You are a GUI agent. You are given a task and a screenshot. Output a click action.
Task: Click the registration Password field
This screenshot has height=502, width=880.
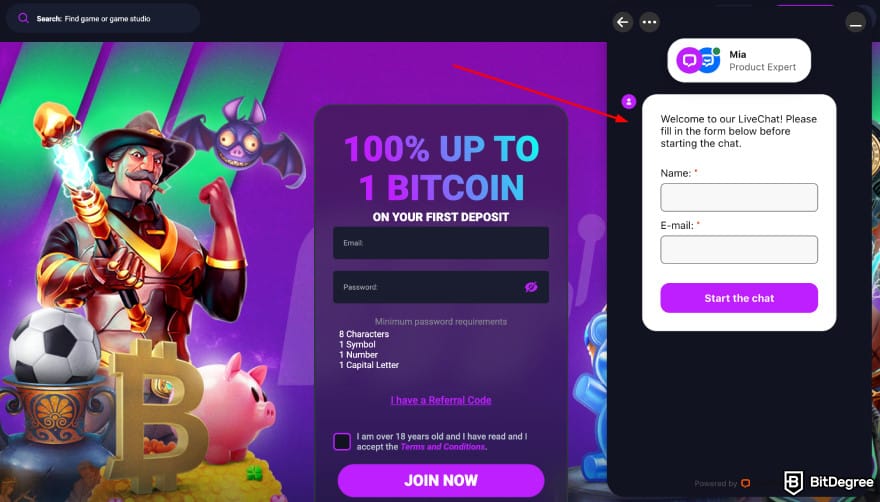(441, 287)
